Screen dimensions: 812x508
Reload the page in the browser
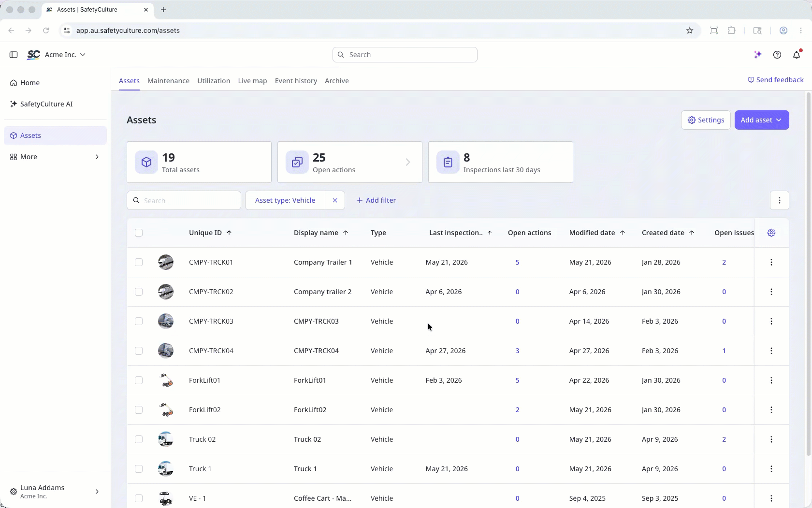[46, 30]
